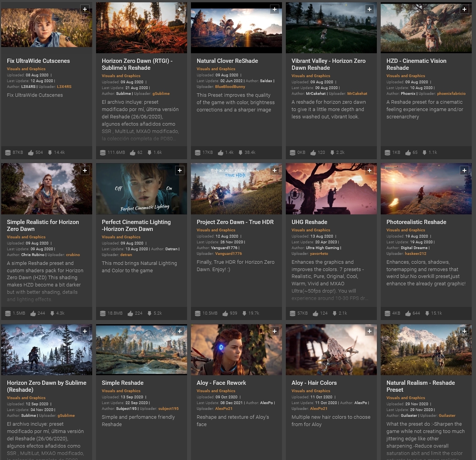
Task: Open the Photorealistic Reshade title link
Action: [416, 222]
